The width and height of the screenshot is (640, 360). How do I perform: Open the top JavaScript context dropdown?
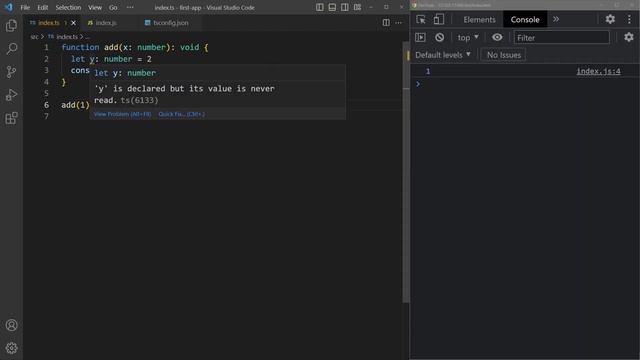click(468, 38)
